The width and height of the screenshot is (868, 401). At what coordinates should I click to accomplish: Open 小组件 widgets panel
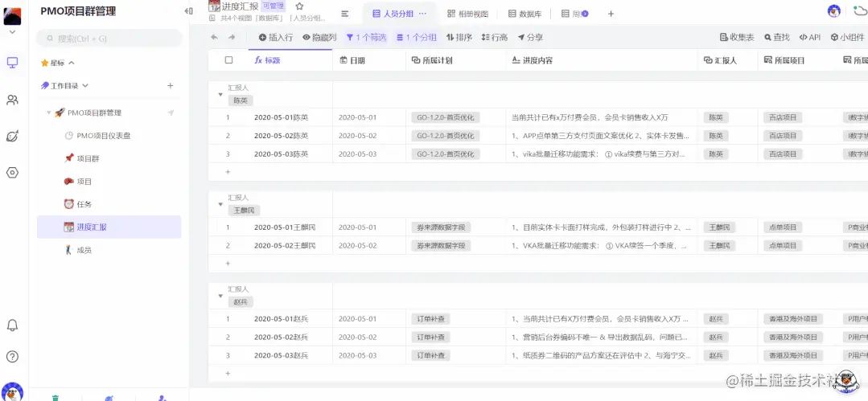click(848, 37)
